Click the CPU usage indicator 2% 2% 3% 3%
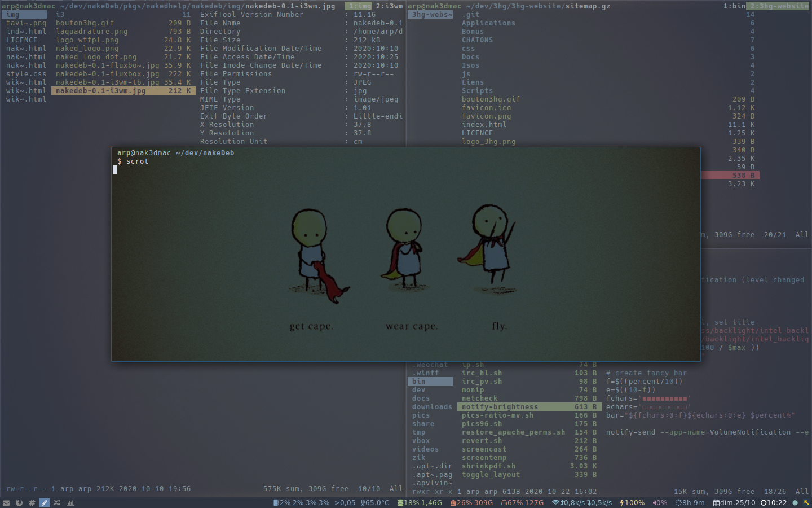Image resolution: width=812 pixels, height=508 pixels. (x=301, y=502)
